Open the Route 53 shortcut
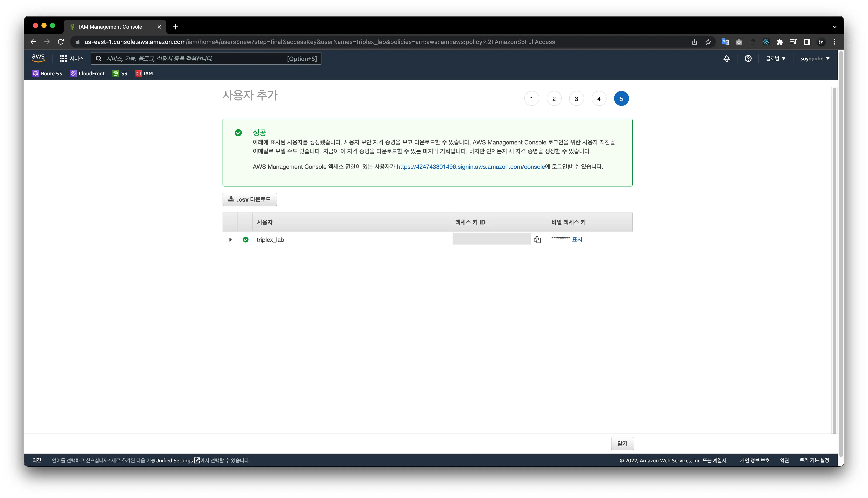 pos(47,74)
